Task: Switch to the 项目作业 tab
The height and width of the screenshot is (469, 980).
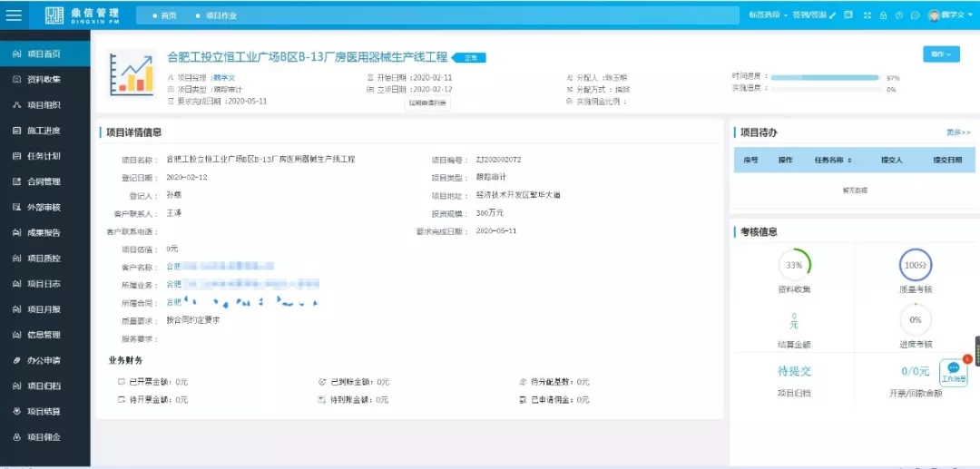Action: (217, 15)
